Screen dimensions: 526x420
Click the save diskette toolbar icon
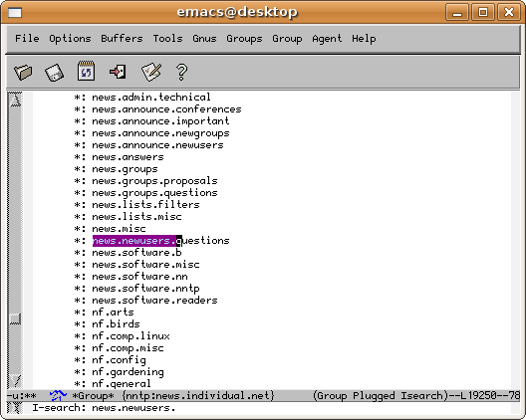[x=54, y=72]
